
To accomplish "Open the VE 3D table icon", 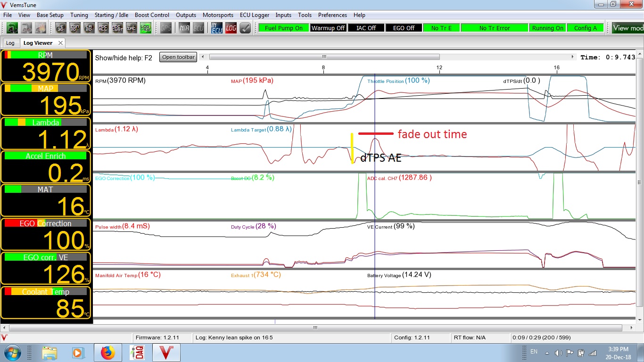I will click(61, 28).
